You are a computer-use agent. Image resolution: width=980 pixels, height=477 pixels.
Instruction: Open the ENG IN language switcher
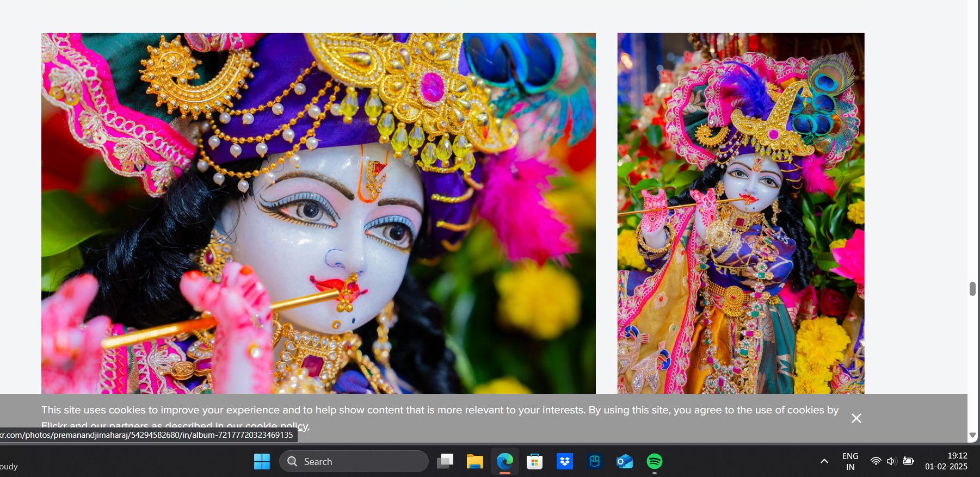[x=850, y=462]
